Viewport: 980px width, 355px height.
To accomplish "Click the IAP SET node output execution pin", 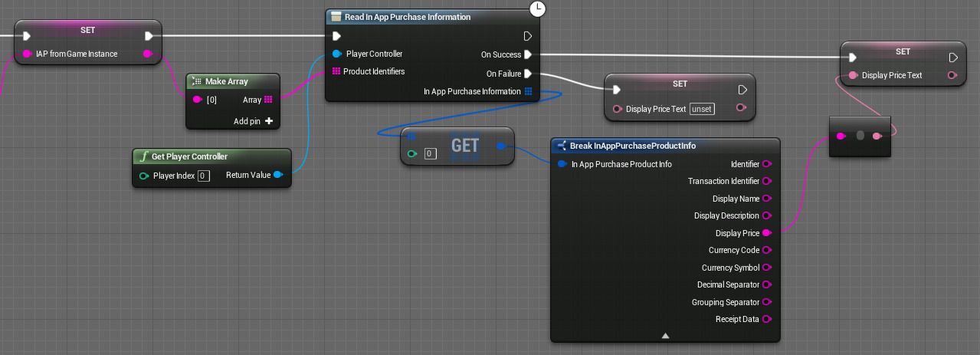I will coord(149,35).
